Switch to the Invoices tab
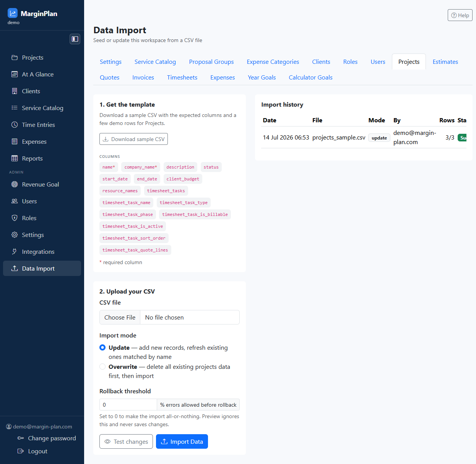This screenshot has width=476, height=464. [x=143, y=77]
